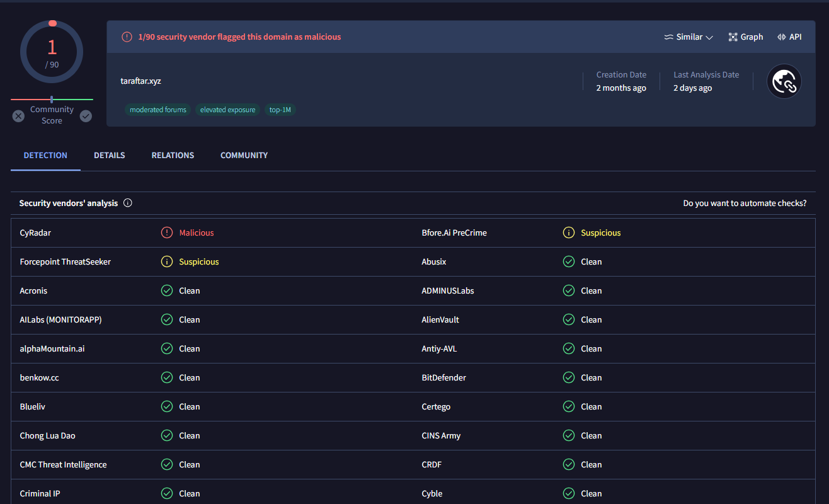Click the Acronis clean checkmark icon
The height and width of the screenshot is (504, 829).
pos(167,290)
